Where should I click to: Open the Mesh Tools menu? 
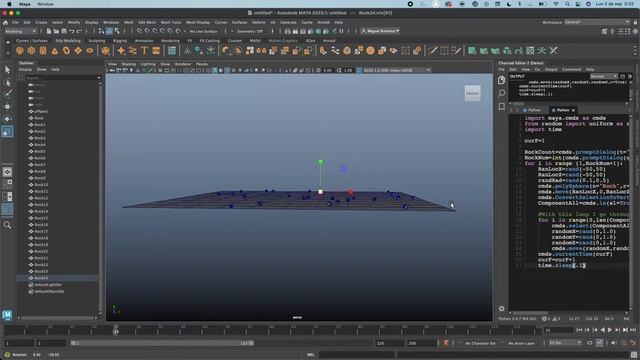pyautogui.click(x=171, y=22)
